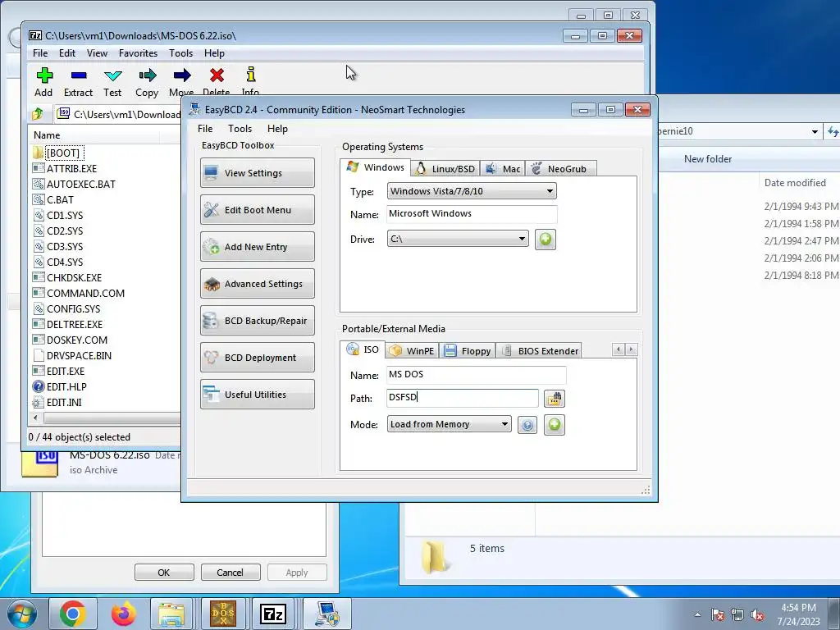
Task: Open BCD Deployment section
Action: [257, 358]
